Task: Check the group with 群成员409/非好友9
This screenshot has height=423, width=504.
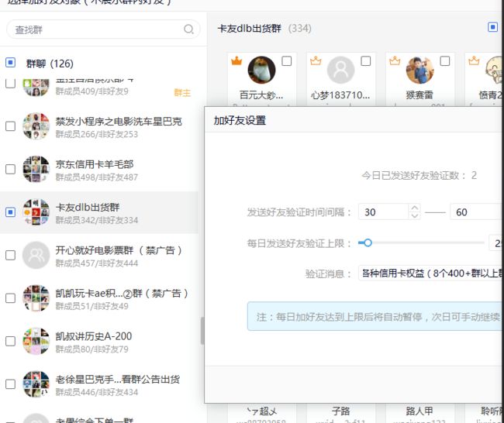Action: pos(10,83)
